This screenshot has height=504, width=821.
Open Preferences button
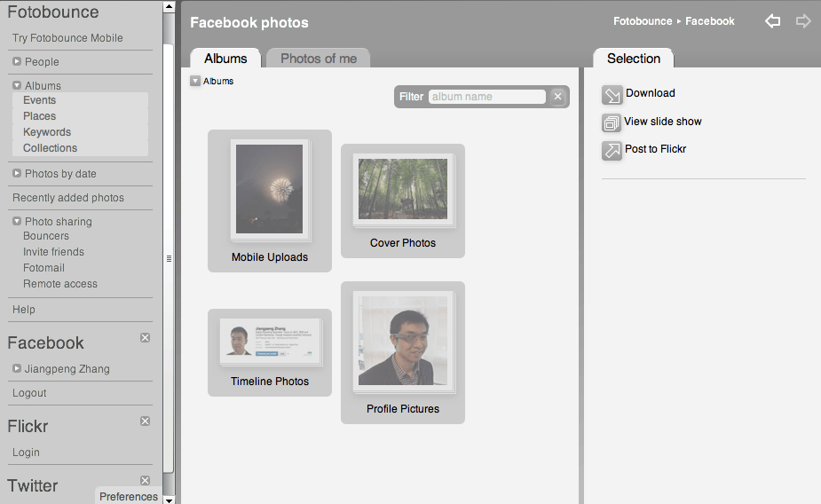pyautogui.click(x=128, y=497)
